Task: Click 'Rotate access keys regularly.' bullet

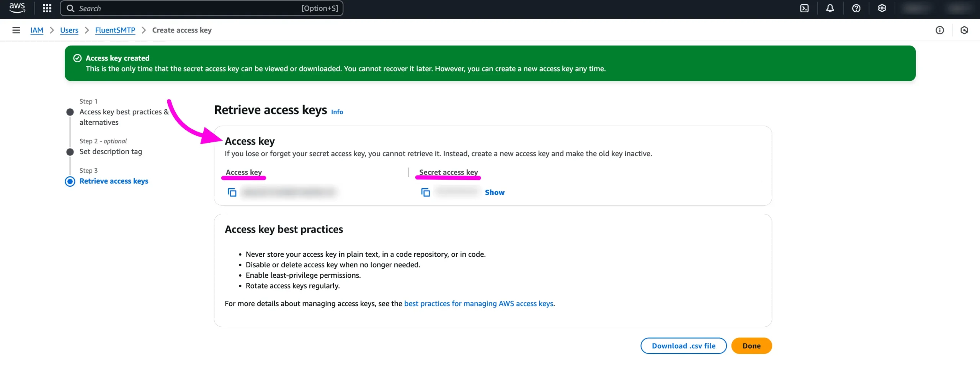Action: pos(292,286)
